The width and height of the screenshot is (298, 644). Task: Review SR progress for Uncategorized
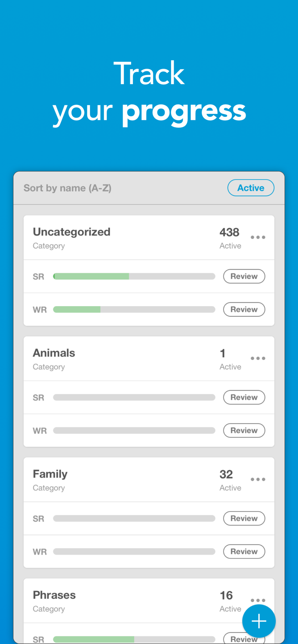pos(244,276)
